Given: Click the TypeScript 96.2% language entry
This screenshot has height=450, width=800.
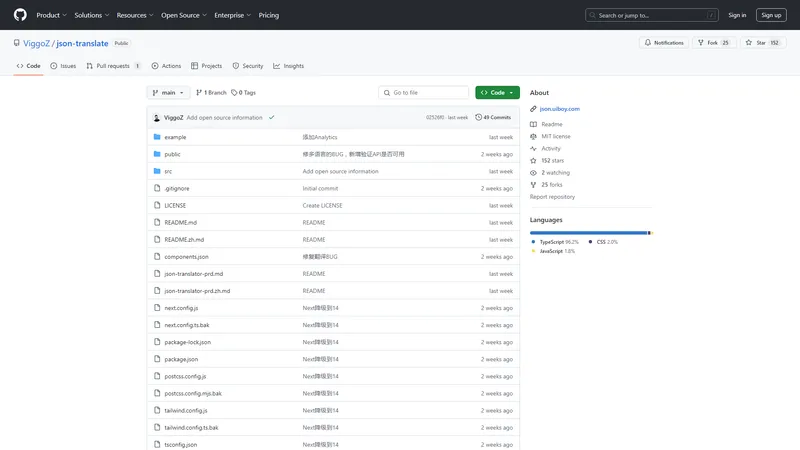Looking at the screenshot, I should pyautogui.click(x=555, y=242).
